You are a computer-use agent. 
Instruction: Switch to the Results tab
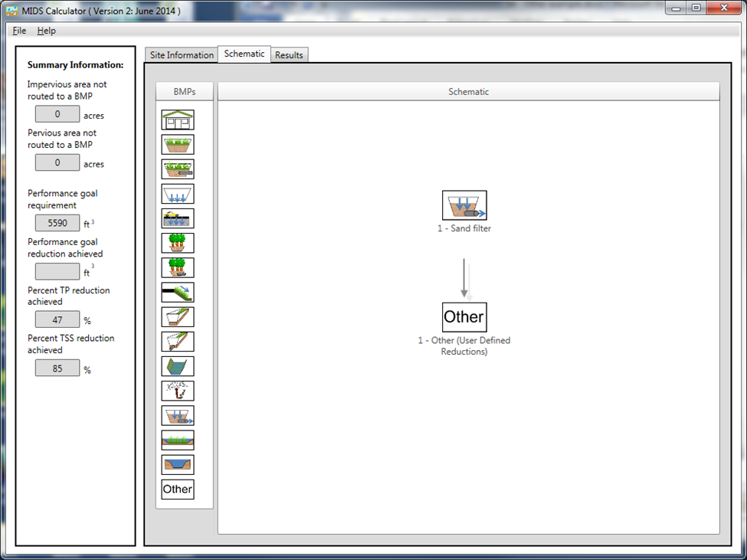289,55
